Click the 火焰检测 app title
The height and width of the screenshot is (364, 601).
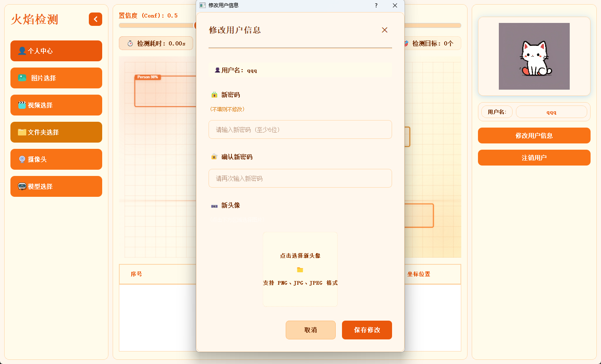[35, 19]
